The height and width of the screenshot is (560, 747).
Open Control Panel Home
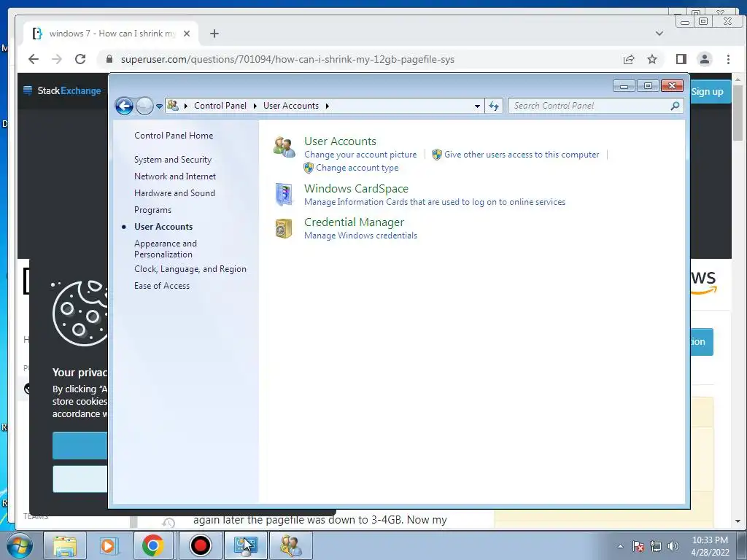tap(174, 135)
